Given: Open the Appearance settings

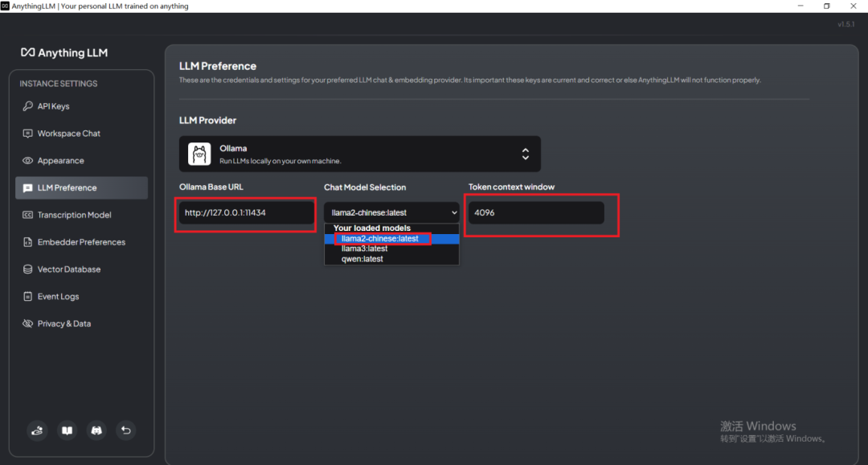Looking at the screenshot, I should (x=81, y=161).
